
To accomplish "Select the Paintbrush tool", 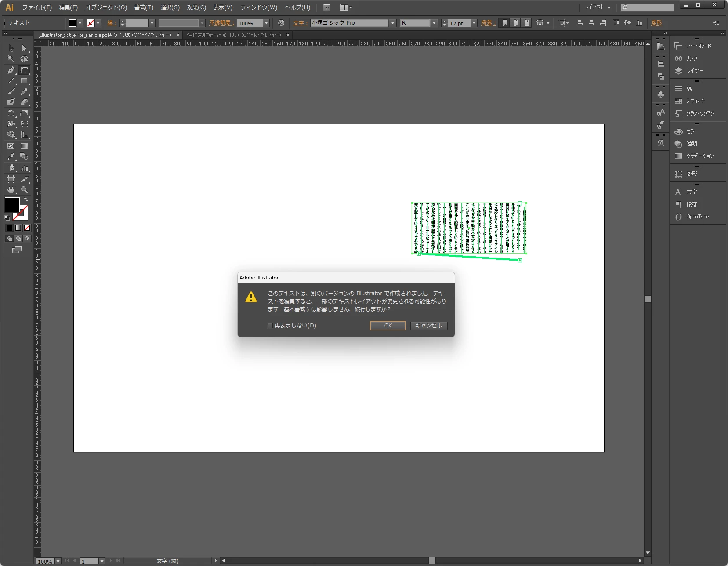I will pyautogui.click(x=11, y=92).
